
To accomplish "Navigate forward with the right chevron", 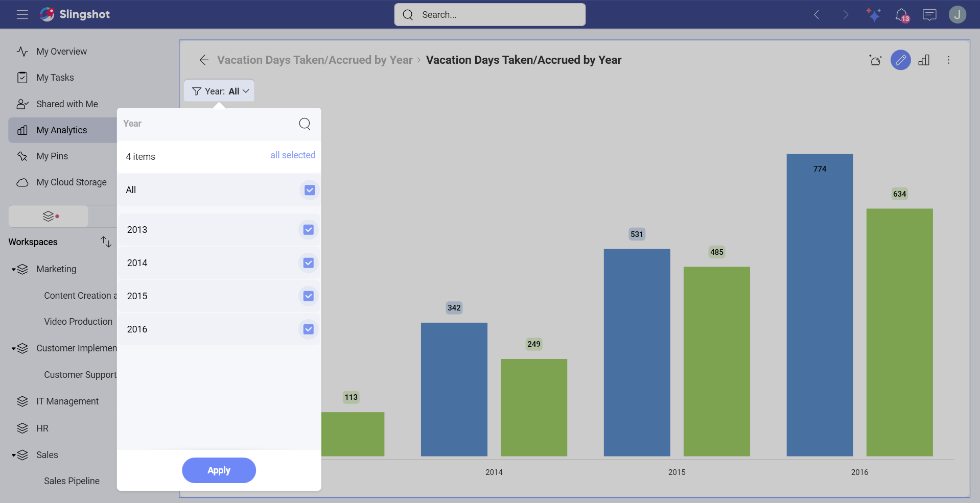I will pos(846,15).
